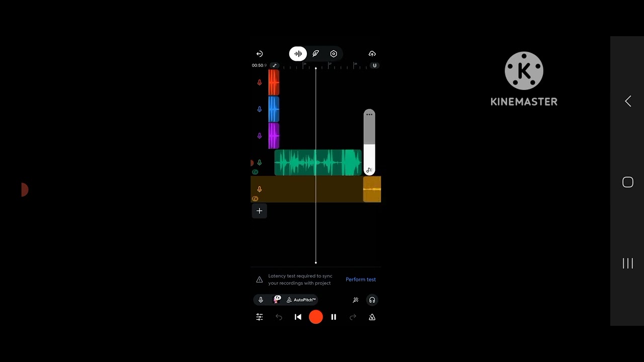Tap the volume note icon on slider

point(369,170)
